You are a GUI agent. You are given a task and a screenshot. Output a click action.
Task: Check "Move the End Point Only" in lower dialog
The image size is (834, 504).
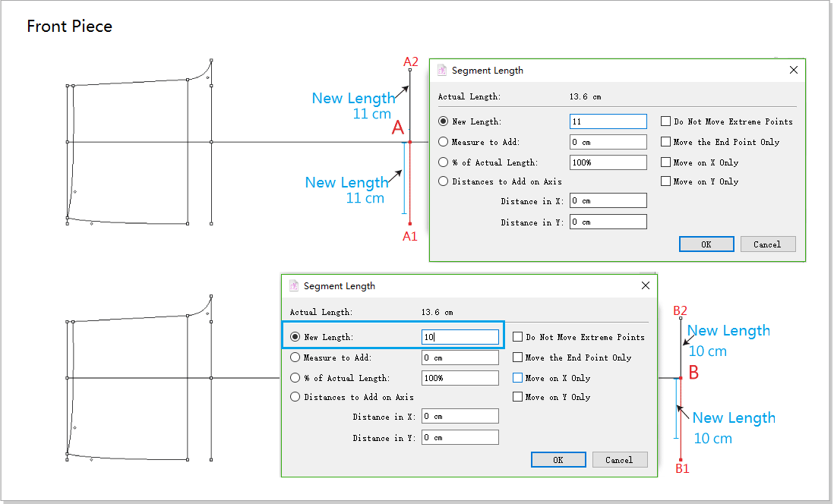(x=518, y=358)
